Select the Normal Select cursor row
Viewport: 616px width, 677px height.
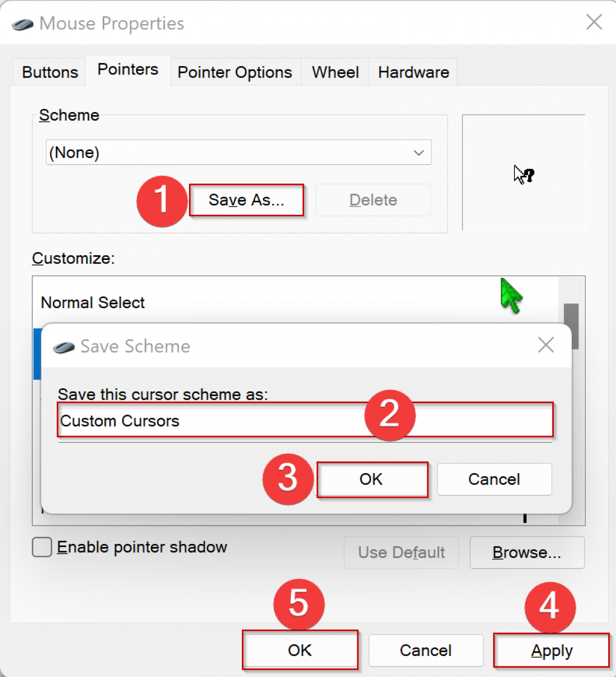295,303
